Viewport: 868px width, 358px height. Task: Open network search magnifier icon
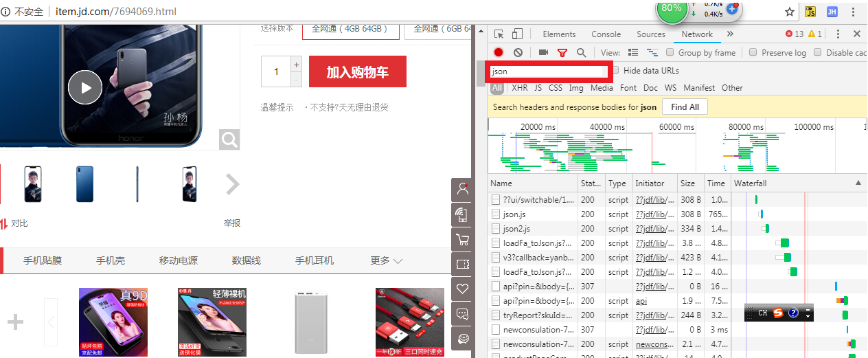pos(582,52)
